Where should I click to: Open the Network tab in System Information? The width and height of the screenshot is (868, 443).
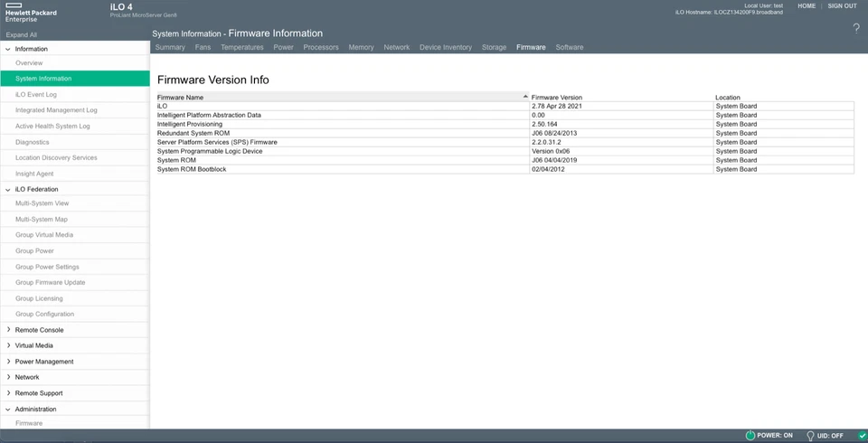click(397, 48)
